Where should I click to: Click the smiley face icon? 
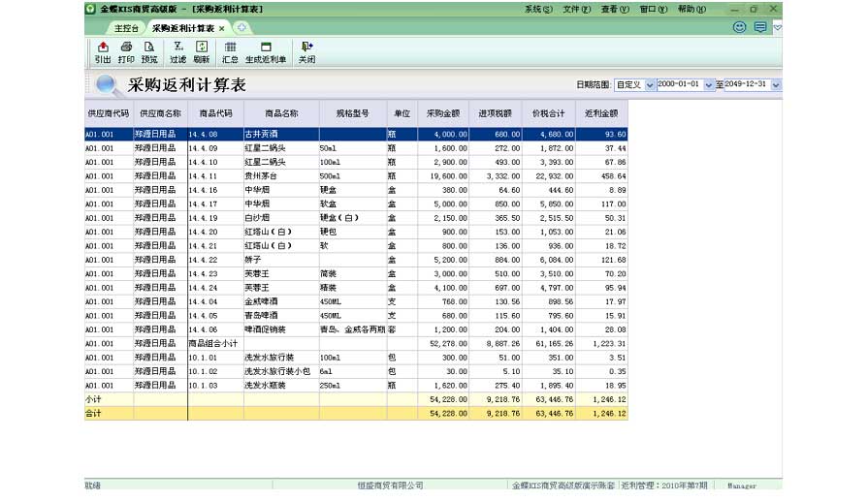click(x=740, y=28)
